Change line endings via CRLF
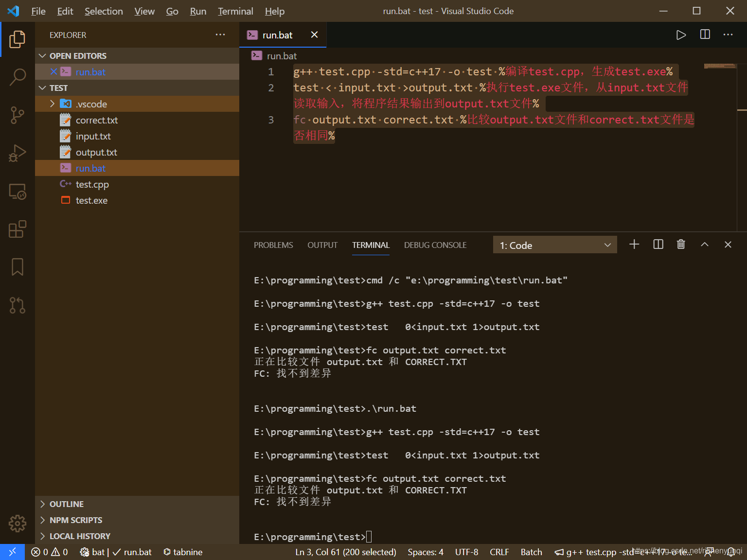 [x=499, y=552]
